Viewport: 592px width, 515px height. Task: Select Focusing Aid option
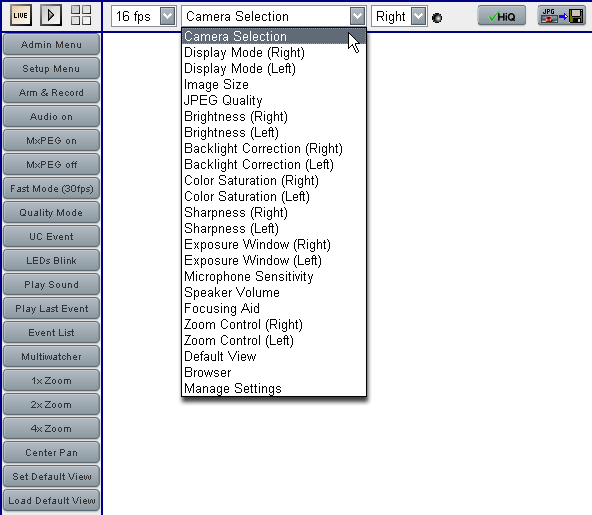[x=274, y=308]
